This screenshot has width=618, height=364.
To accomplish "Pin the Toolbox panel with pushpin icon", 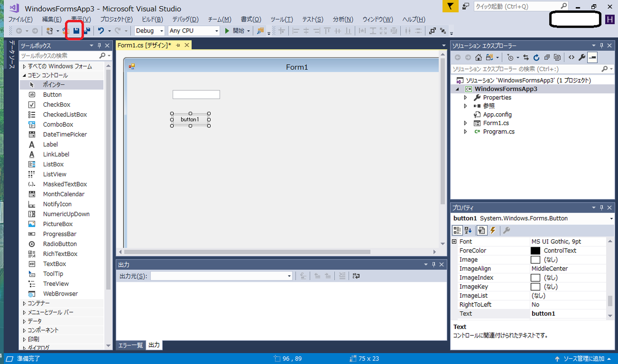I will pyautogui.click(x=100, y=46).
